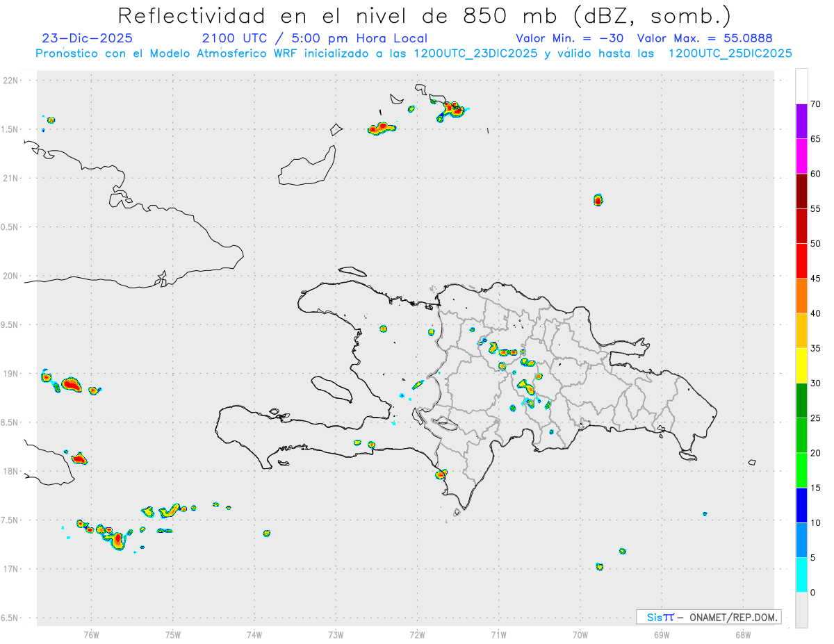This screenshot has width=834, height=644.
Task: Click the yellow 30–35 dBZ colorbar segment
Action: (x=801, y=365)
